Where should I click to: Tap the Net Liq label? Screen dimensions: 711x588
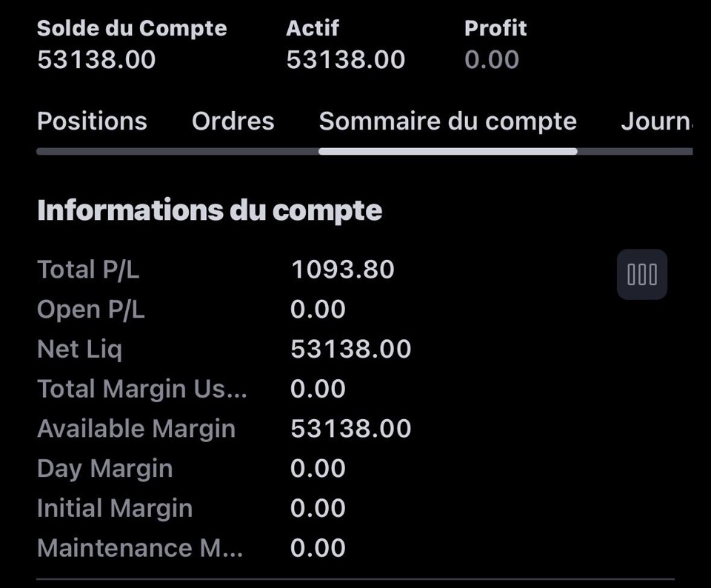[x=80, y=349]
